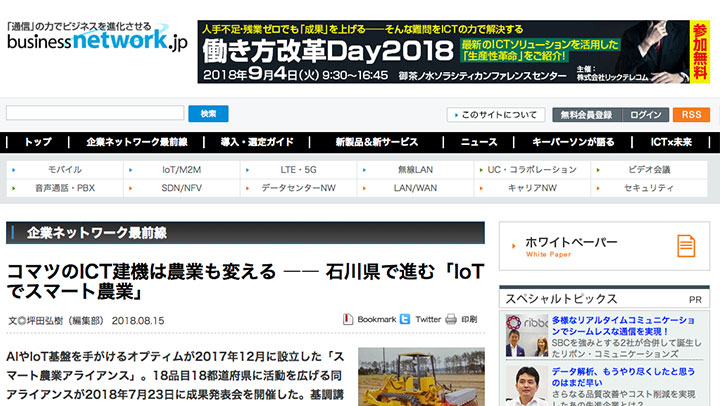Click the 印刷 print text link
This screenshot has height=406, width=720.
pos(469,319)
